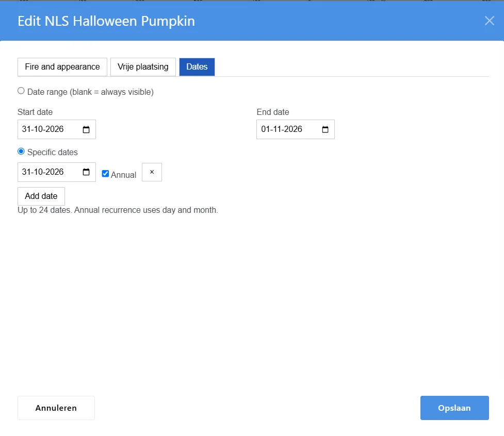
Task: Open the Vrije plaatsing tab
Action: (x=143, y=67)
